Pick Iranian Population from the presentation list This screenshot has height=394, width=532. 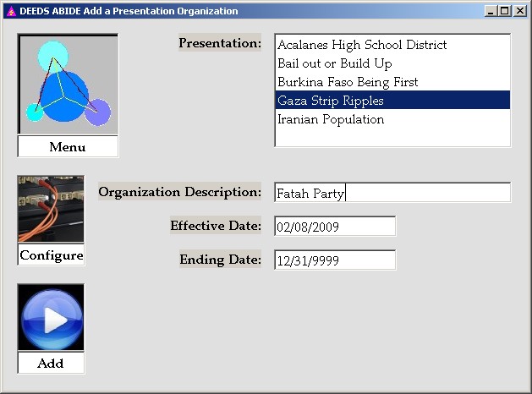tap(331, 119)
